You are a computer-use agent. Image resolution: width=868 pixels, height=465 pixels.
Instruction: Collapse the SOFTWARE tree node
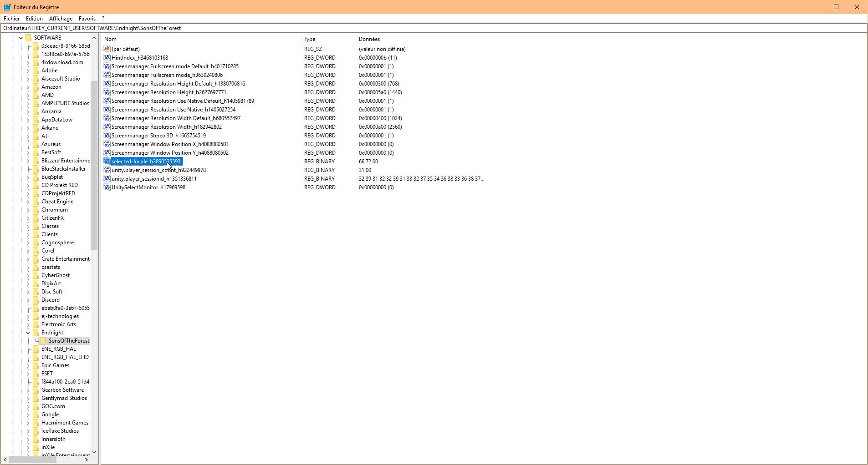click(20, 37)
